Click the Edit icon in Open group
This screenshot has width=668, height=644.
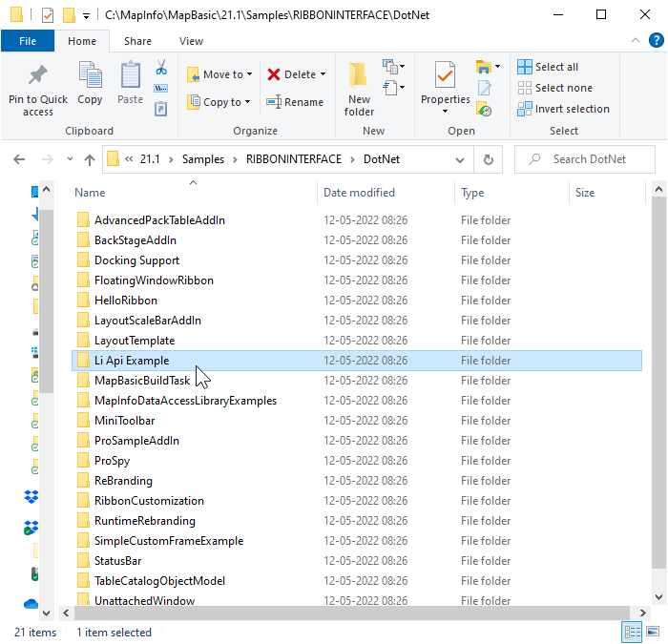click(x=485, y=88)
